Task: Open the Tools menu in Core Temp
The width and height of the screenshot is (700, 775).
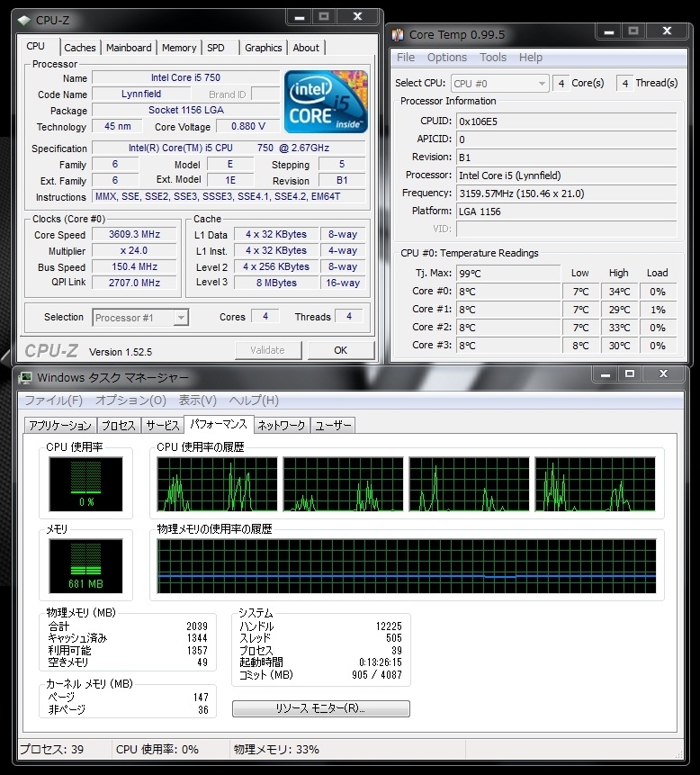Action: point(493,58)
